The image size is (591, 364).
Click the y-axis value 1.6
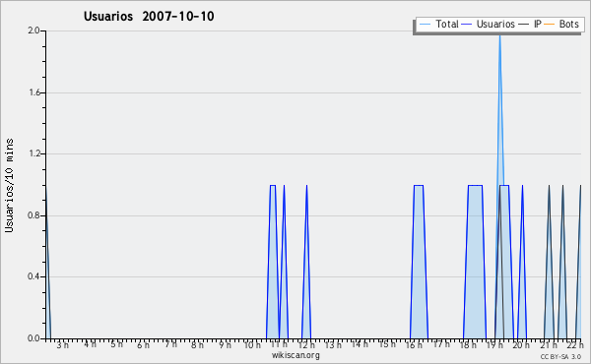coord(33,92)
